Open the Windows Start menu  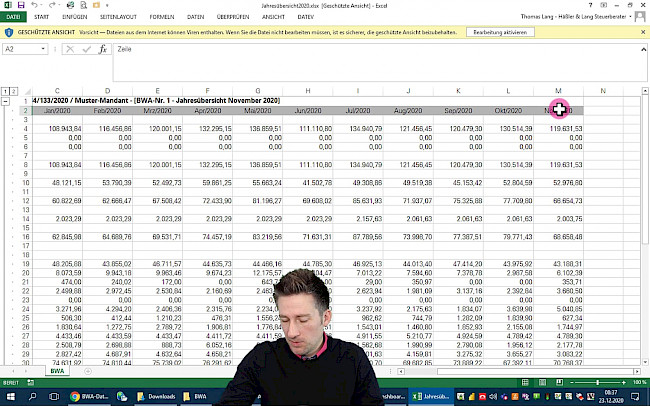(x=10, y=397)
